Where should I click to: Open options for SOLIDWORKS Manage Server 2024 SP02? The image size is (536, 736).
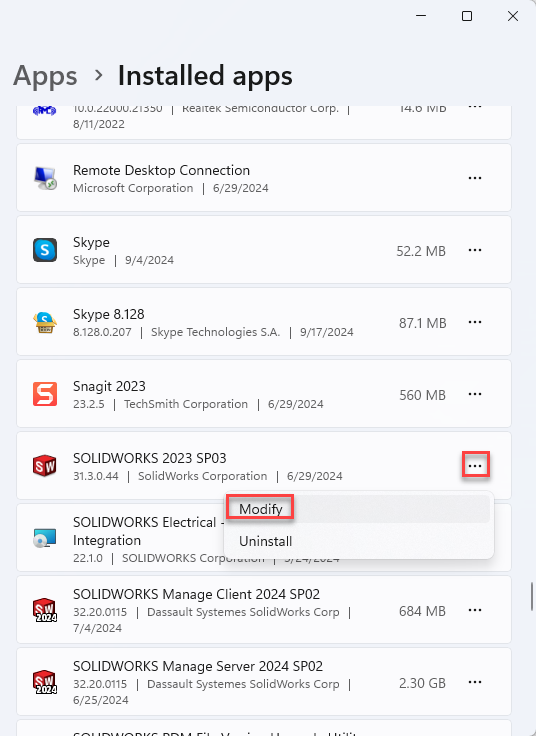[475, 682]
